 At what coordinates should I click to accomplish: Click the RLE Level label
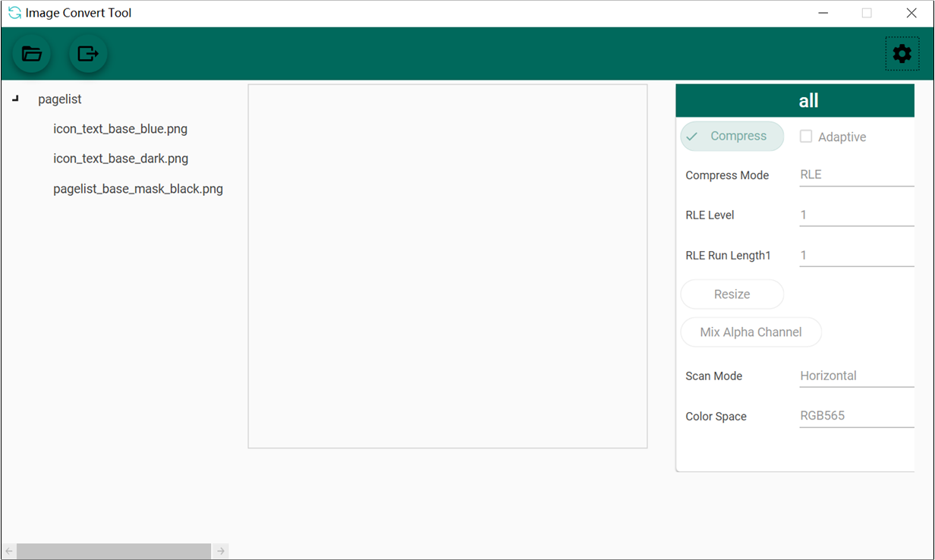(710, 216)
